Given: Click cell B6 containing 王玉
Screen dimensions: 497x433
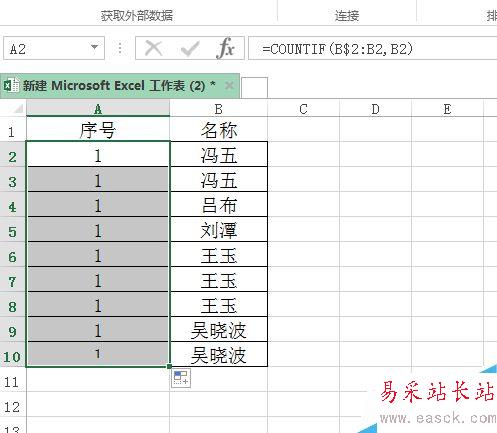Looking at the screenshot, I should (x=219, y=254).
